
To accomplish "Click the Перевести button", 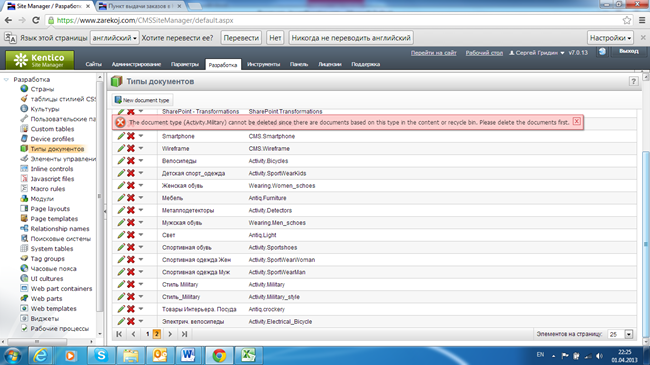I will tap(241, 38).
